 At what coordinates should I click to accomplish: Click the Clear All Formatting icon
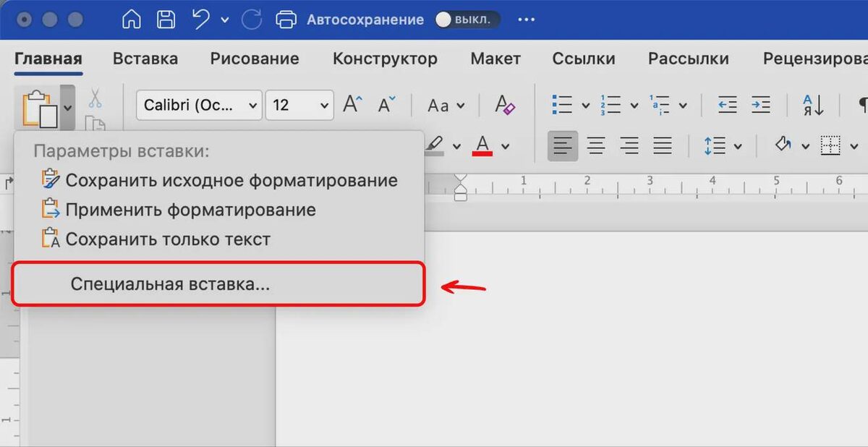(504, 104)
